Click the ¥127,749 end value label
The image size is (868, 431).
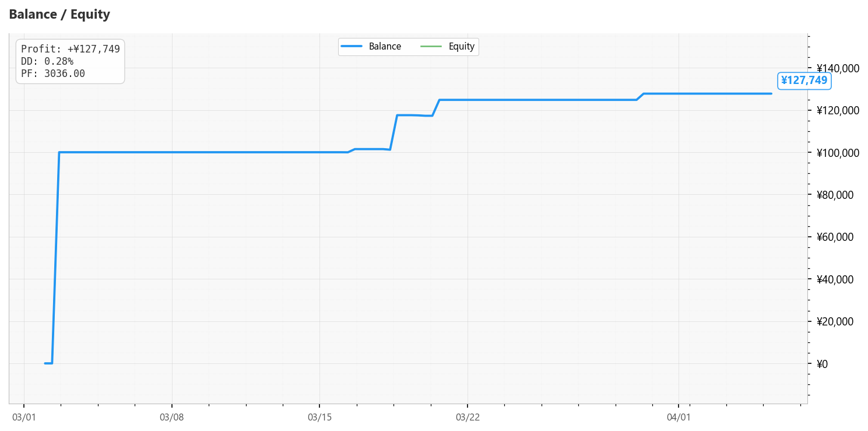click(804, 80)
